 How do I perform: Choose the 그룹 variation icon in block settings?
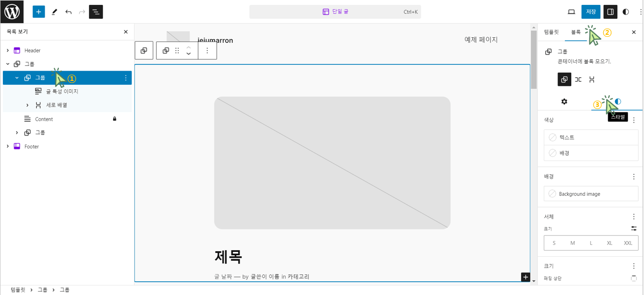click(x=564, y=80)
